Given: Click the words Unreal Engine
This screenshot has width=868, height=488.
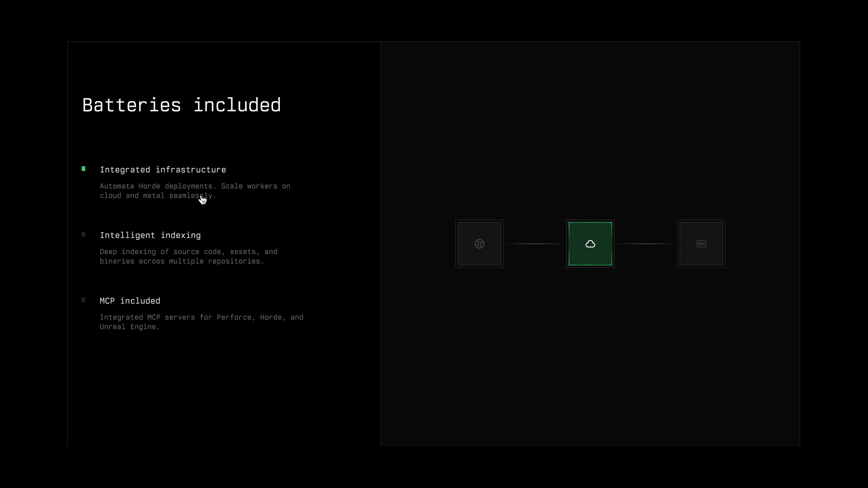Looking at the screenshot, I should click(128, 327).
